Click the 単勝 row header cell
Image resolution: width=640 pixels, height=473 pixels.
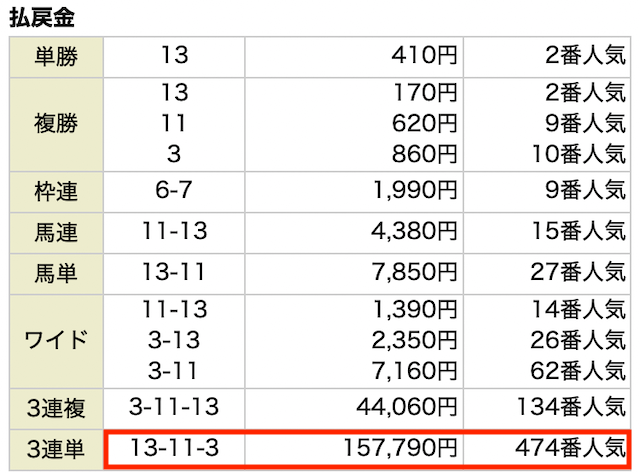[x=56, y=57]
